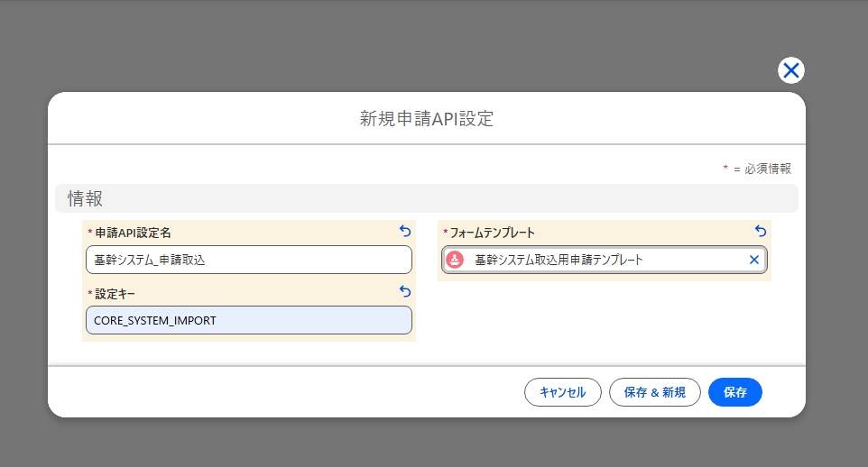The width and height of the screenshot is (868, 467).
Task: Click the 情報 section header
Action: click(427, 198)
